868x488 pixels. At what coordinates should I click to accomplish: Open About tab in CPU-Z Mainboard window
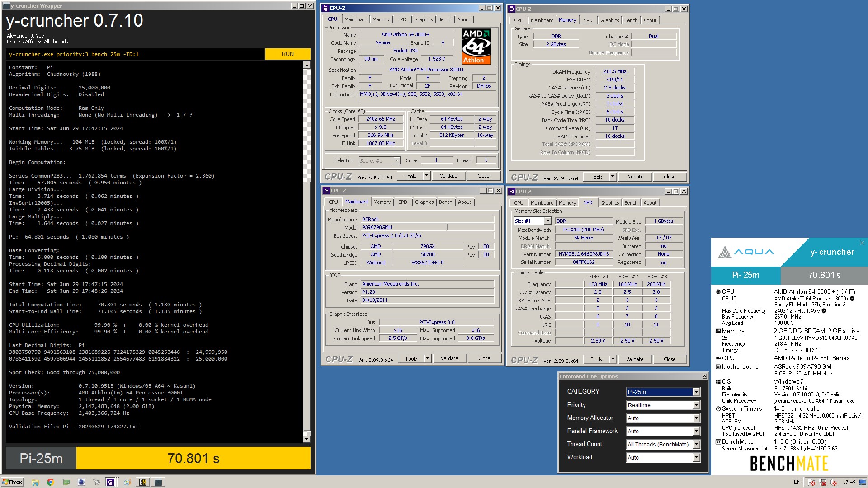(x=464, y=202)
